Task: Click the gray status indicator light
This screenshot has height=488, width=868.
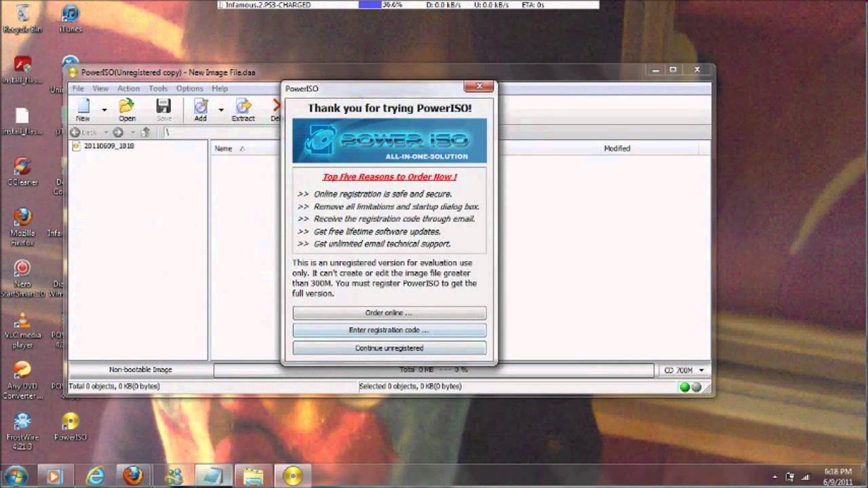Action: pos(696,387)
